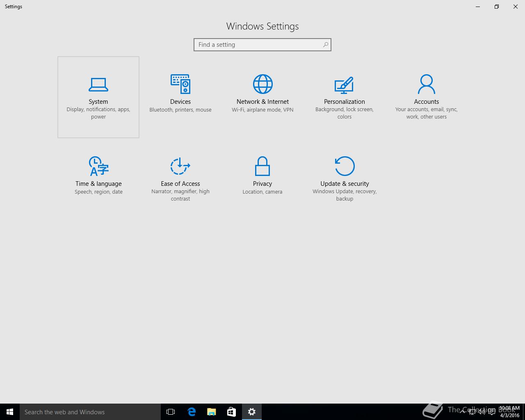Minimize the Settings window
Image resolution: width=525 pixels, height=420 pixels.
pyautogui.click(x=478, y=7)
